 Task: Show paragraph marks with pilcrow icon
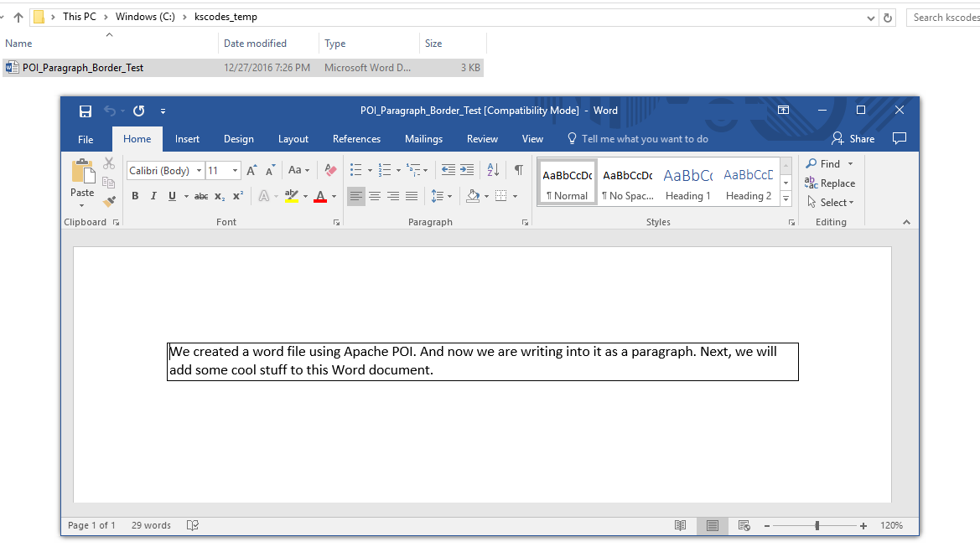point(519,170)
